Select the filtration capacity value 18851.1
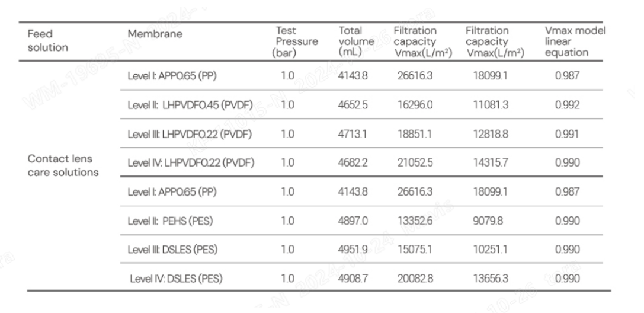Viewport: 644px width, 313px height. point(414,134)
